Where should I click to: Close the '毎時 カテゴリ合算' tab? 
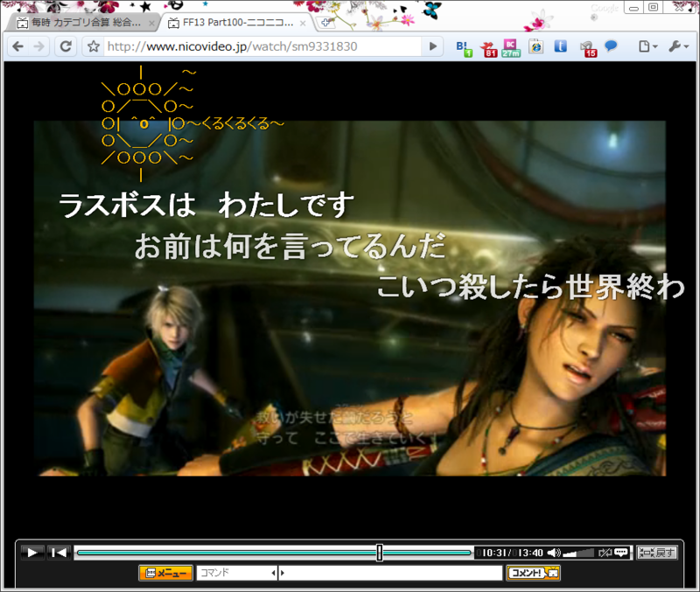pyautogui.click(x=151, y=24)
